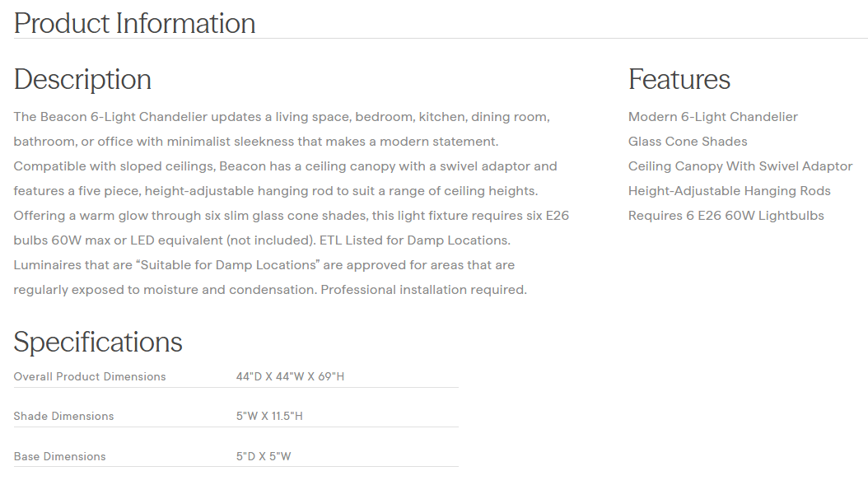Click the description line starting "The Beacon 6-Light"
The height and width of the screenshot is (485, 868).
282,117
